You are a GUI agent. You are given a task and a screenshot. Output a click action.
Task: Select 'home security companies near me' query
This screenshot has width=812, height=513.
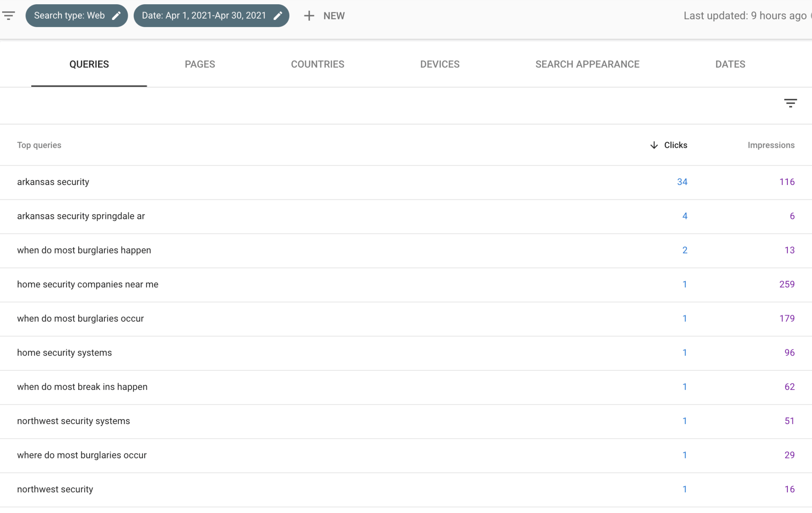pyautogui.click(x=88, y=284)
